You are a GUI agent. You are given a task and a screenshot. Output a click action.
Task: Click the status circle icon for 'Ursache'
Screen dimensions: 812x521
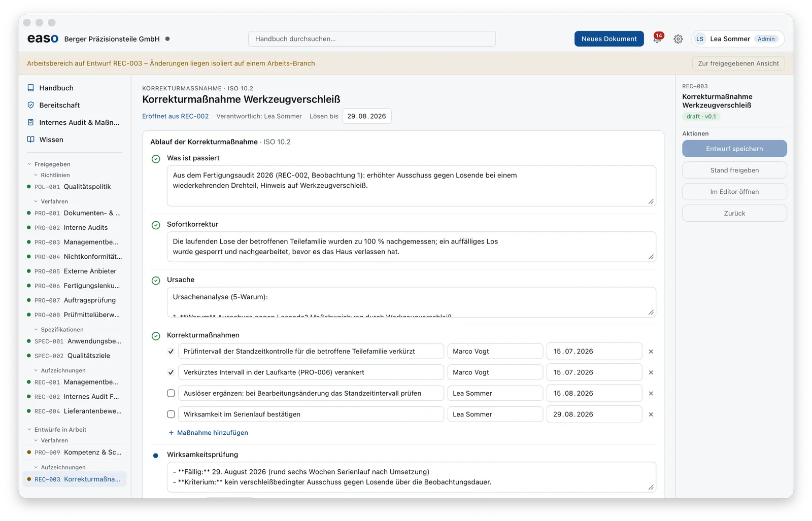pos(156,281)
